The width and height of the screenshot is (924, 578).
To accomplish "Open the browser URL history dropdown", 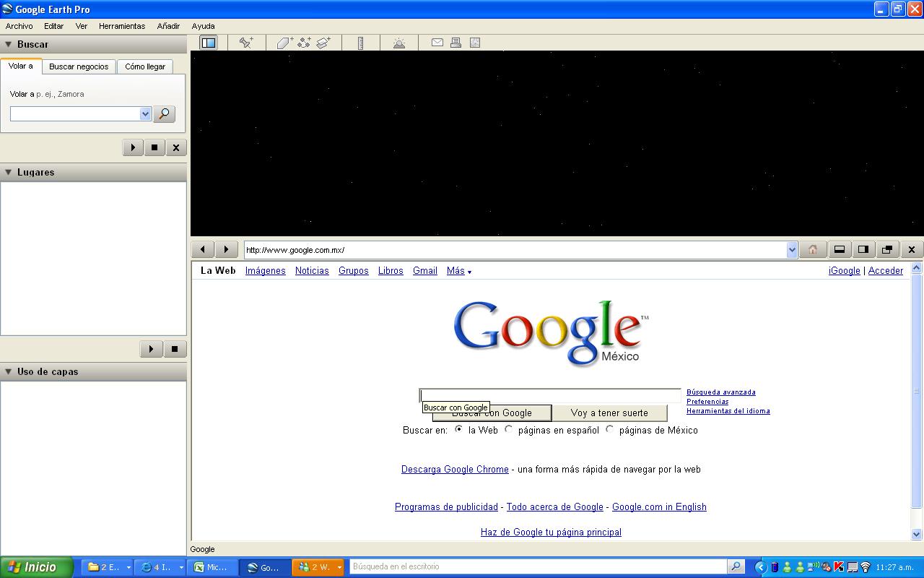I will (x=792, y=250).
